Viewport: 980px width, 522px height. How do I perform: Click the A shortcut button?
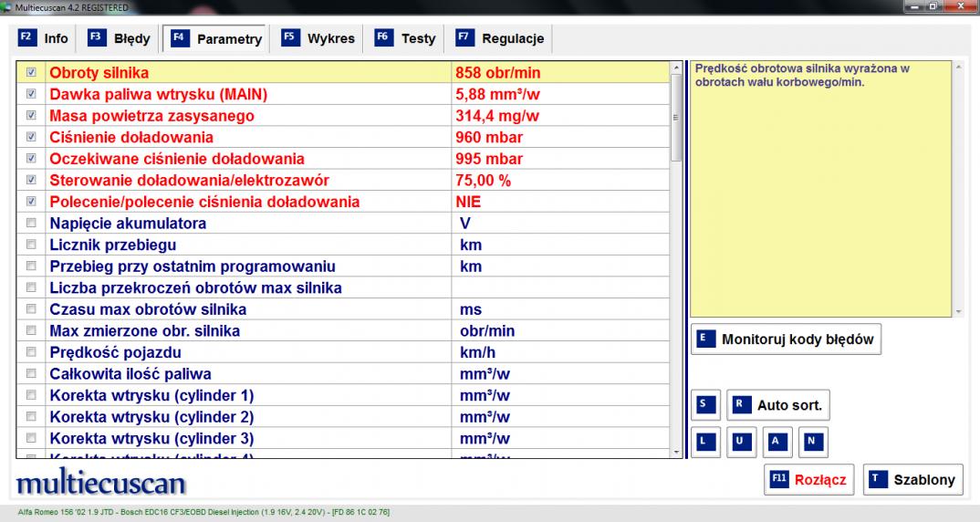tap(777, 442)
